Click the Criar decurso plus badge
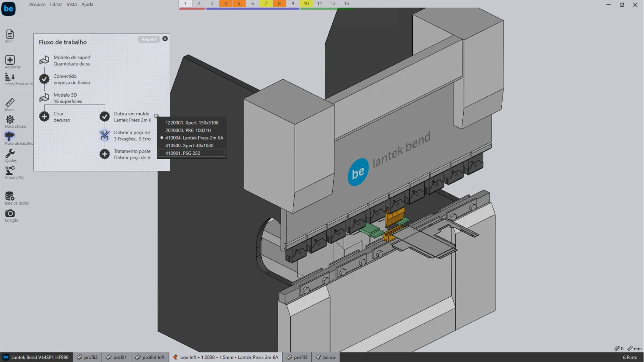 [44, 117]
